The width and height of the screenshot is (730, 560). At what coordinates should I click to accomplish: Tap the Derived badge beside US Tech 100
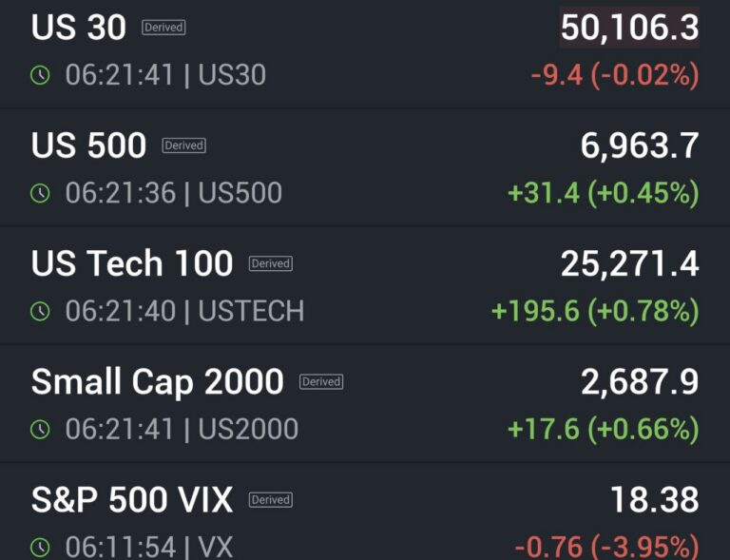(270, 263)
